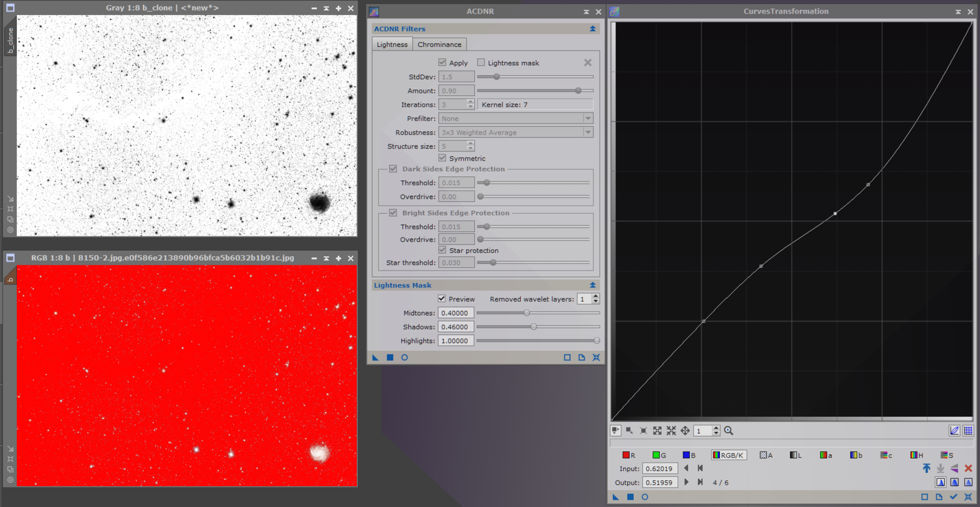
Task: Click the Apply Global circle icon in ACDNR
Action: click(404, 357)
